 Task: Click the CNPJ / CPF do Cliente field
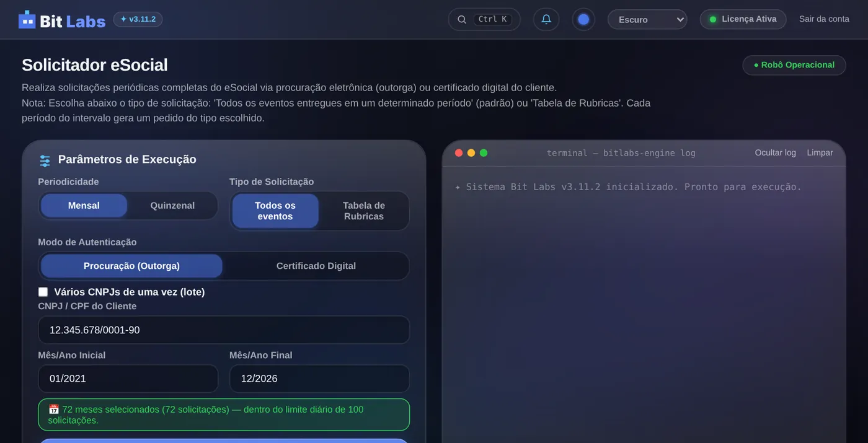tap(224, 330)
